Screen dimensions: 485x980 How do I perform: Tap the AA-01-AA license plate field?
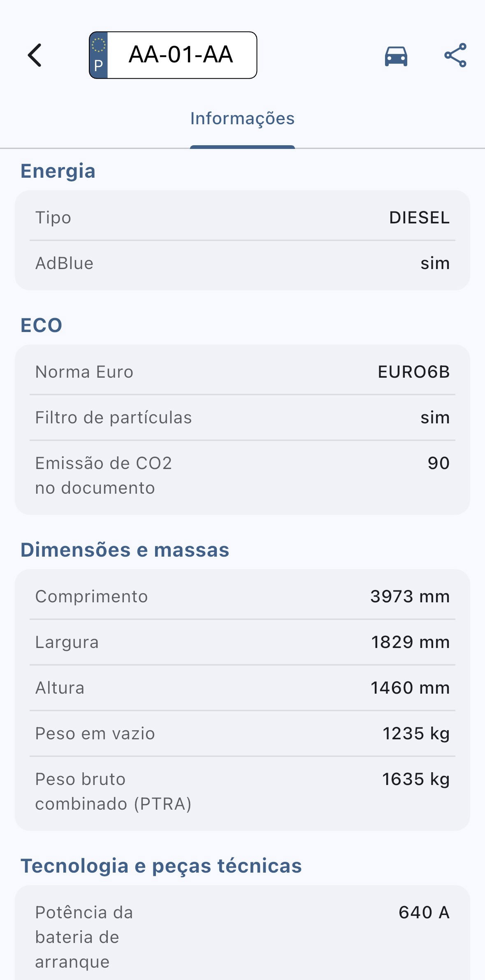click(181, 55)
